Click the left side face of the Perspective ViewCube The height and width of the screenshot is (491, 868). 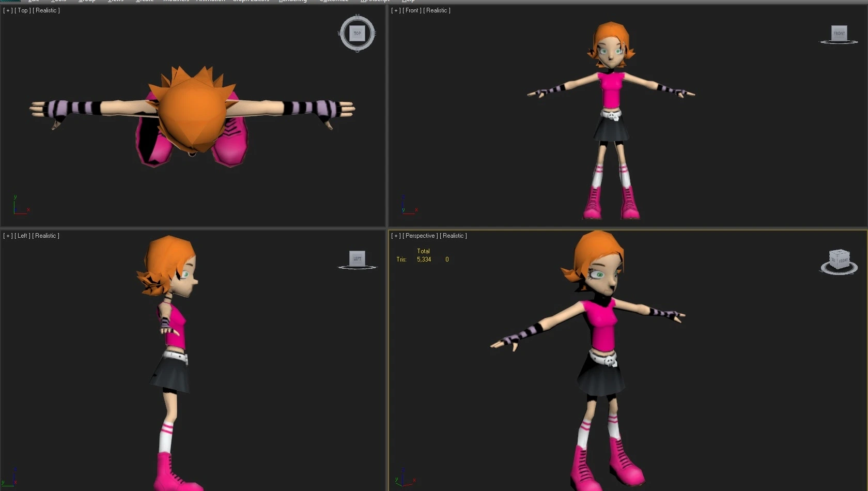[833, 260]
